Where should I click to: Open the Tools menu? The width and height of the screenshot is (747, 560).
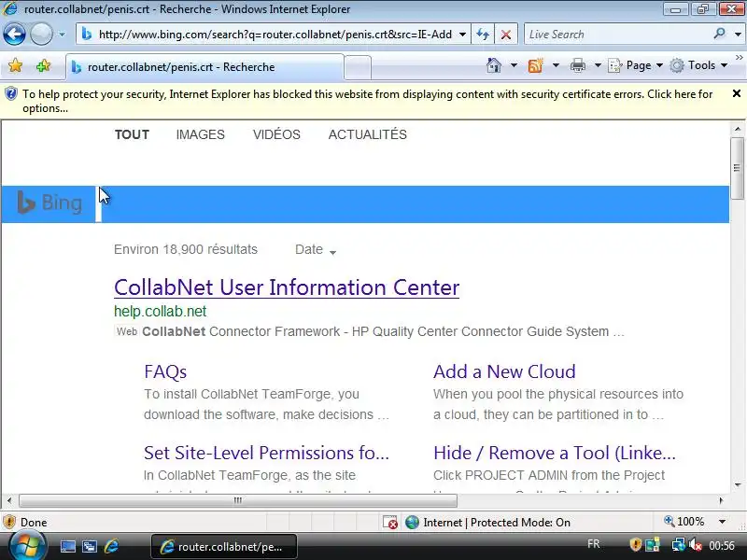[698, 65]
